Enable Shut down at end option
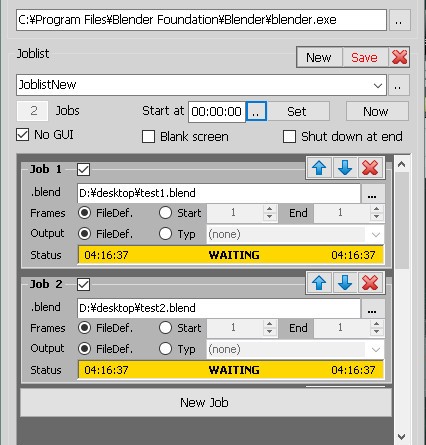The height and width of the screenshot is (445, 426). (x=289, y=137)
